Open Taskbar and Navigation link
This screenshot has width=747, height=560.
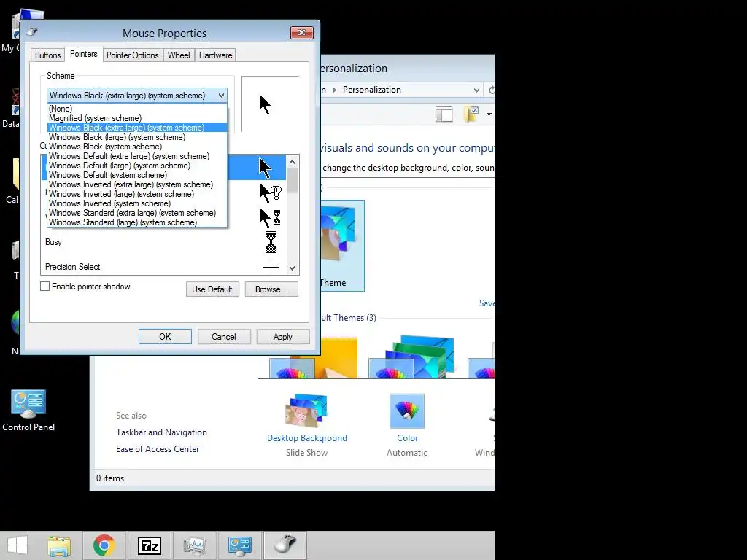pyautogui.click(x=161, y=432)
